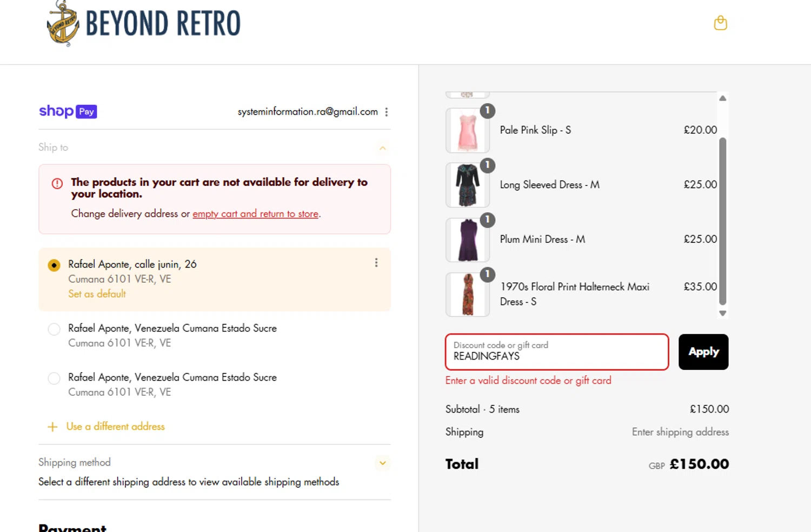Click the 1970s Floral Halterneck Maxi thumbnail
Image resolution: width=811 pixels, height=532 pixels.
pos(468,294)
